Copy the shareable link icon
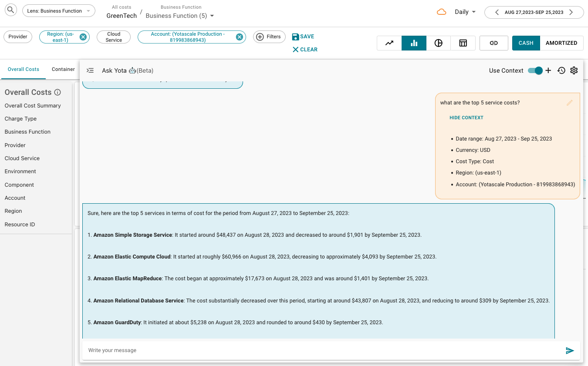The width and height of the screenshot is (588, 366). (x=493, y=43)
